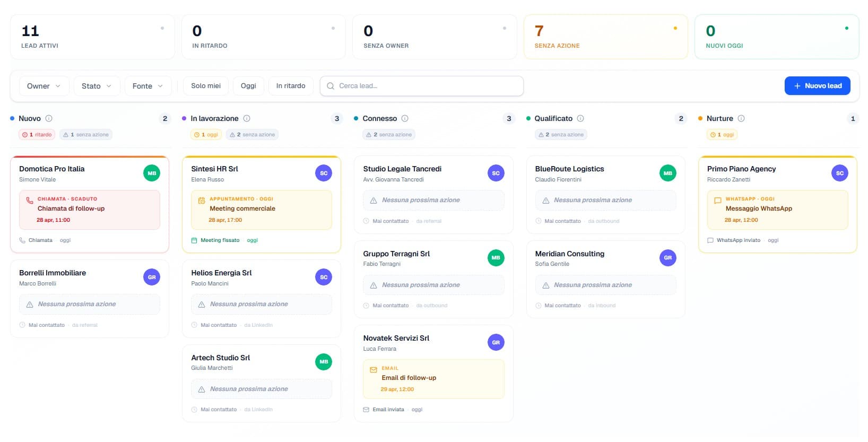The image size is (868, 442).
Task: Open the Owner filter dropdown
Action: coord(44,85)
